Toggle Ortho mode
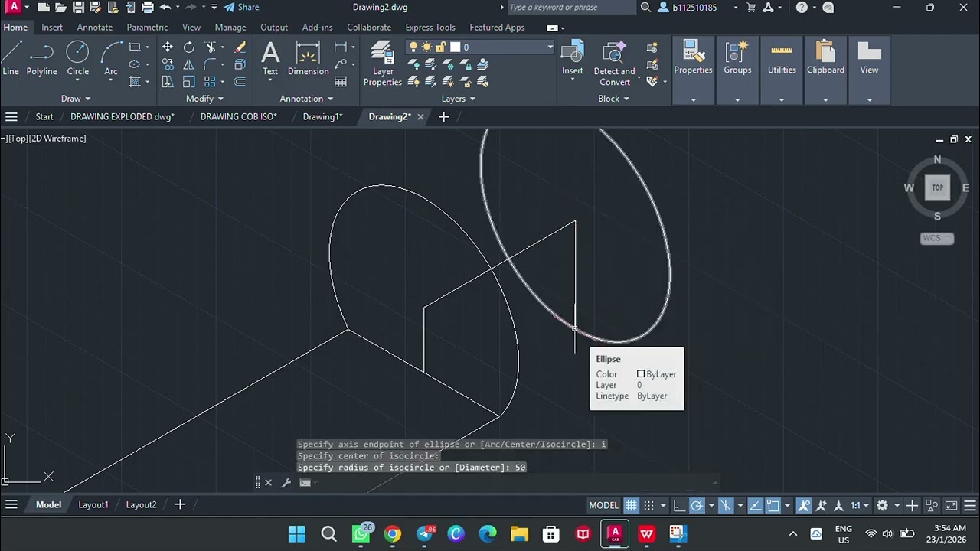Screen dimensions: 980x551 pos(679,505)
